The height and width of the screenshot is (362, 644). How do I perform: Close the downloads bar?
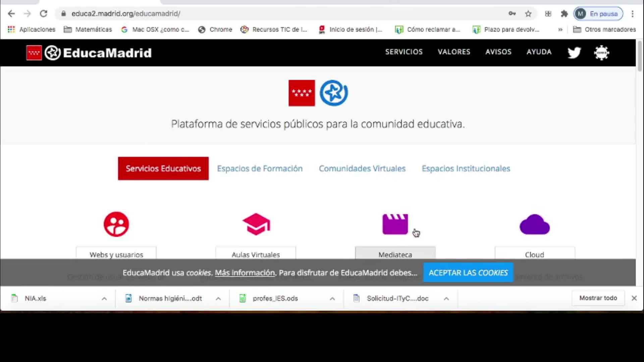634,298
